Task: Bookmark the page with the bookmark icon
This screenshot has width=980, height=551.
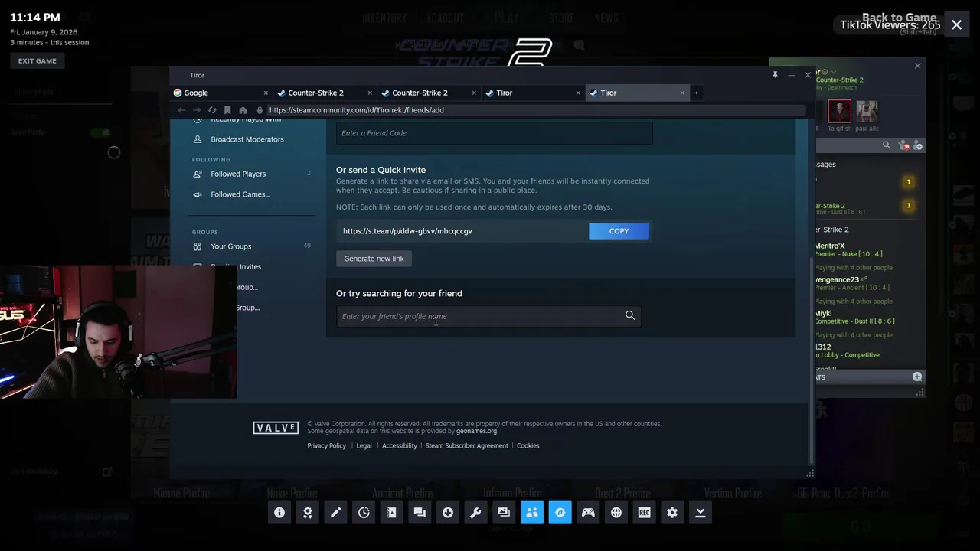Action: point(227,110)
